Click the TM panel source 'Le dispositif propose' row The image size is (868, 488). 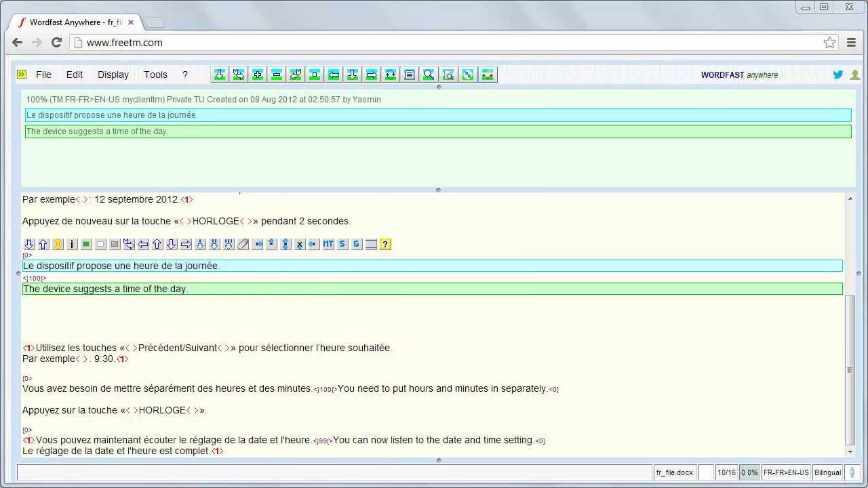(438, 115)
